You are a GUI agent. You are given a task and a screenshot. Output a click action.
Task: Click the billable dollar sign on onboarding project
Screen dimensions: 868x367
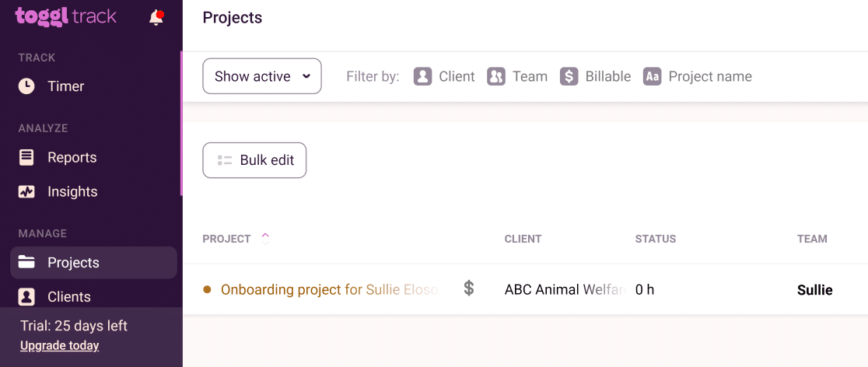469,288
